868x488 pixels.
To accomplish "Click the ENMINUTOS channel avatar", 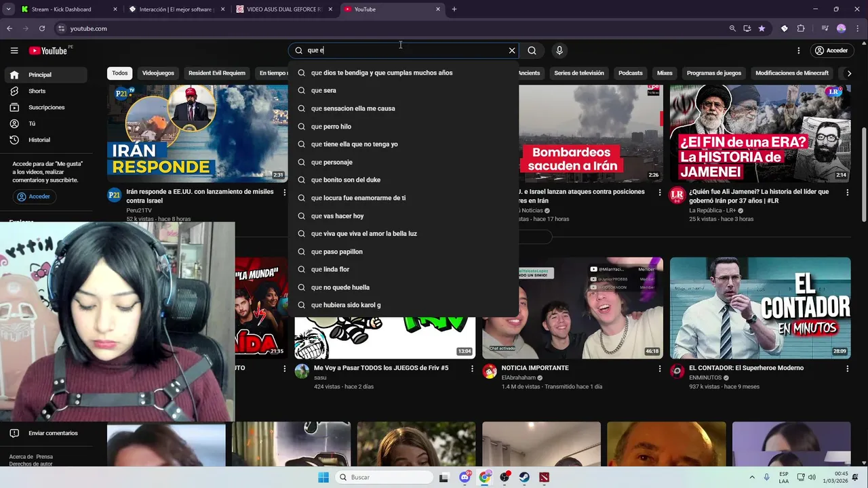I will [677, 371].
